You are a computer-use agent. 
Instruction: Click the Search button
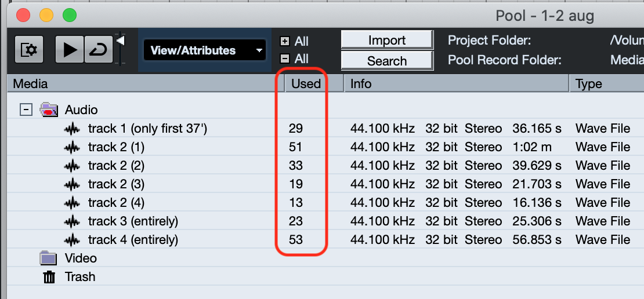tap(386, 61)
